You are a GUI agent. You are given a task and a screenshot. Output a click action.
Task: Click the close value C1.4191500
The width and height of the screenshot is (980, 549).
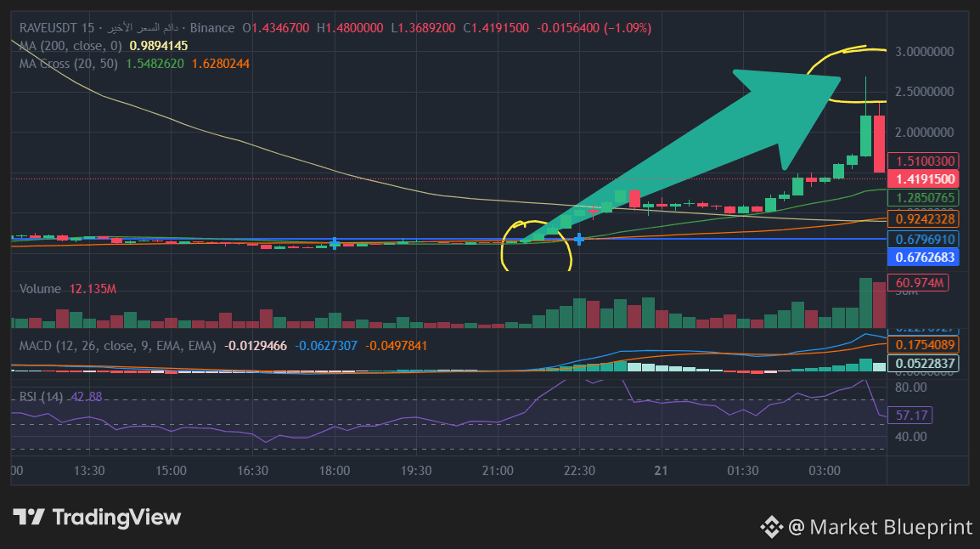click(496, 28)
